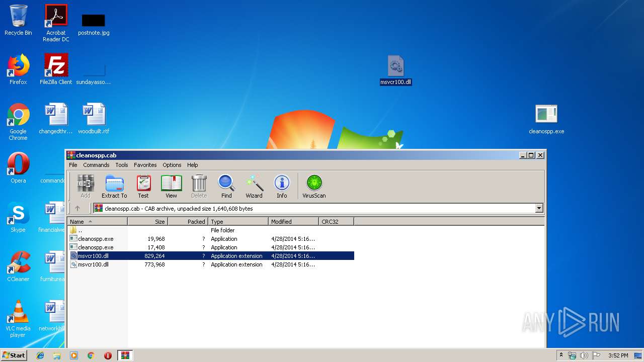
Task: Select msvcr100.dll with size 773,968
Action: coord(211,264)
